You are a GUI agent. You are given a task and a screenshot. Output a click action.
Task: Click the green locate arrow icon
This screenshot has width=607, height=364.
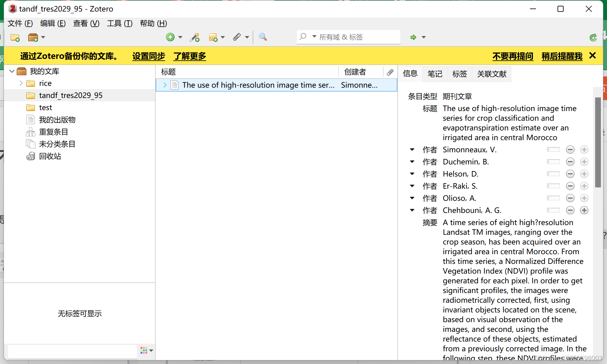(413, 37)
